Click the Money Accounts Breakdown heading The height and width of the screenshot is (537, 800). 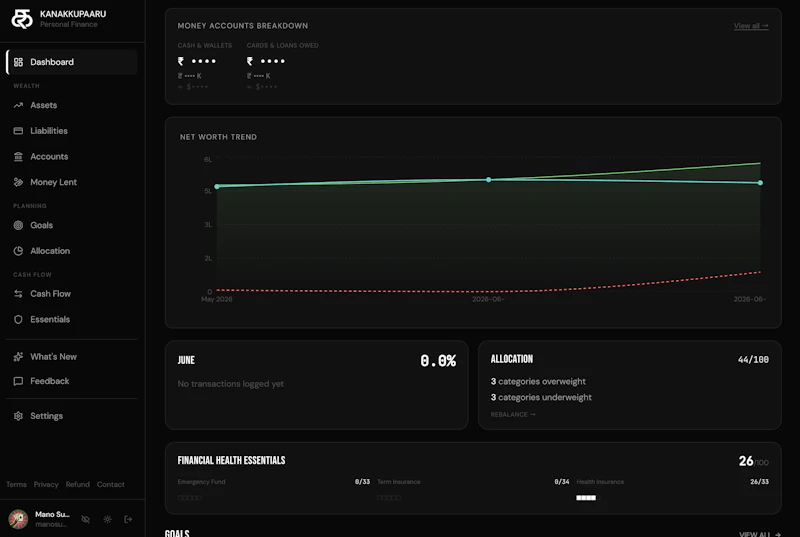[x=243, y=25]
